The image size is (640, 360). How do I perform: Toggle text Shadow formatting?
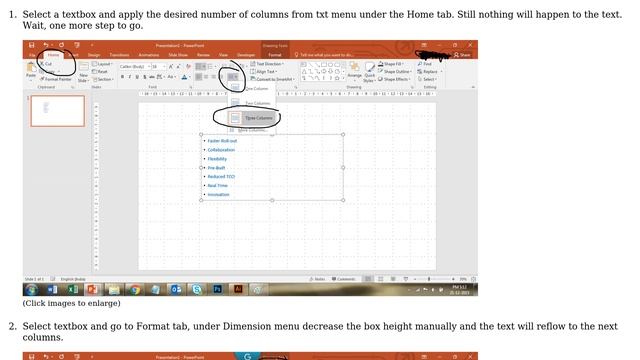pos(144,77)
